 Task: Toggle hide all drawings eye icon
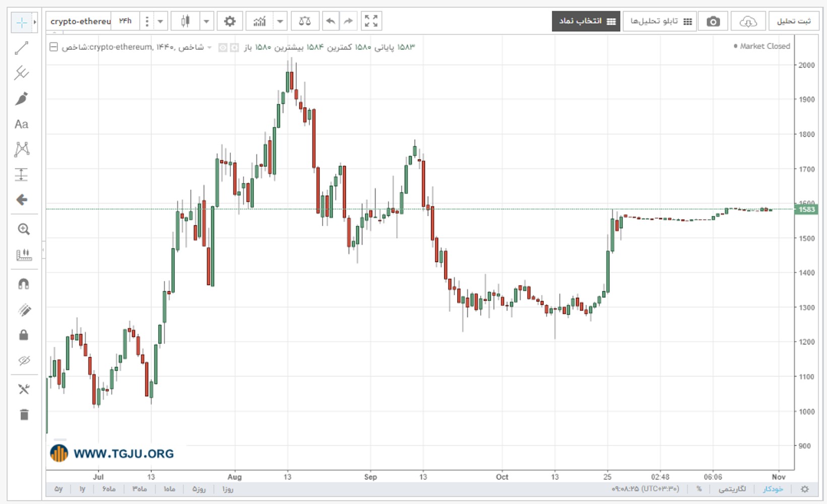point(24,360)
